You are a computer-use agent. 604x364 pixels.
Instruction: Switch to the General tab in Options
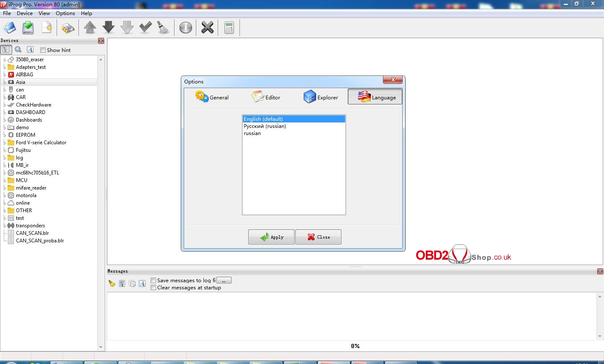pos(212,97)
